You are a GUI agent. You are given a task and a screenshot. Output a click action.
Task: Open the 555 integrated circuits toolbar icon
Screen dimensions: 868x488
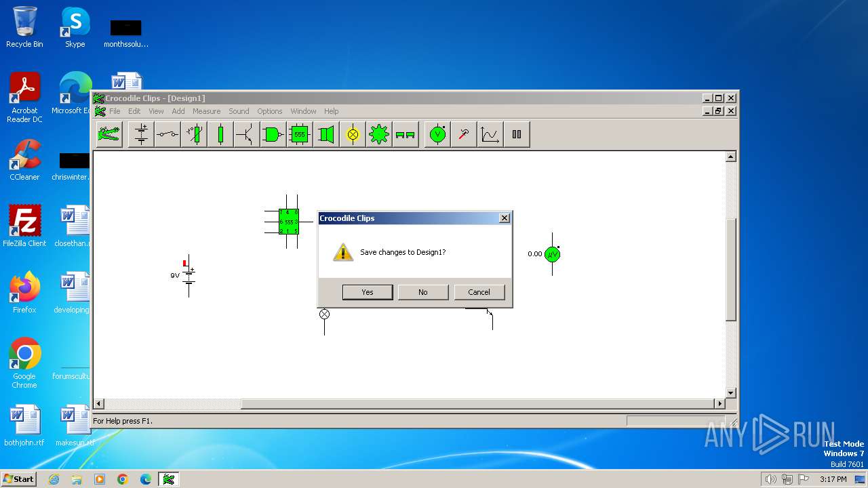pos(300,134)
